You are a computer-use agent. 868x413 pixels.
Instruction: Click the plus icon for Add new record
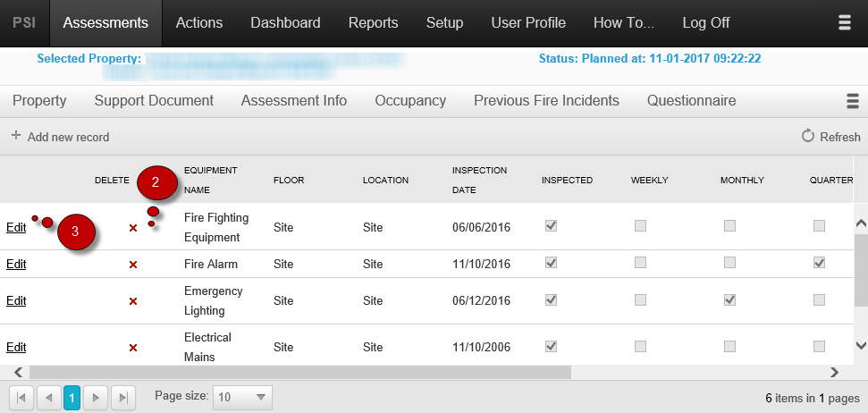pos(16,136)
